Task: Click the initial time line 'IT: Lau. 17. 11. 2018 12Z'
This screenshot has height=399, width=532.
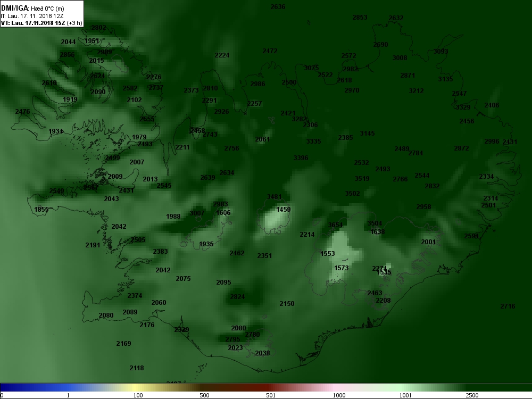Action: point(32,16)
